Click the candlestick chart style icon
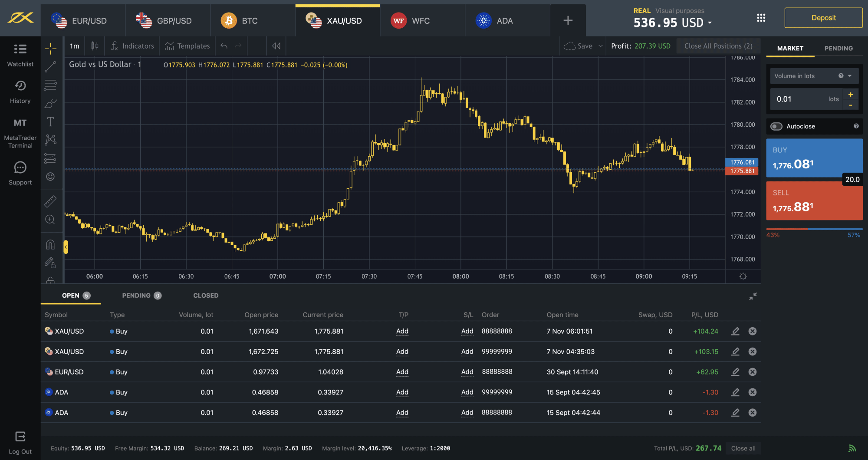Viewport: 868px width, 460px height. coord(95,46)
